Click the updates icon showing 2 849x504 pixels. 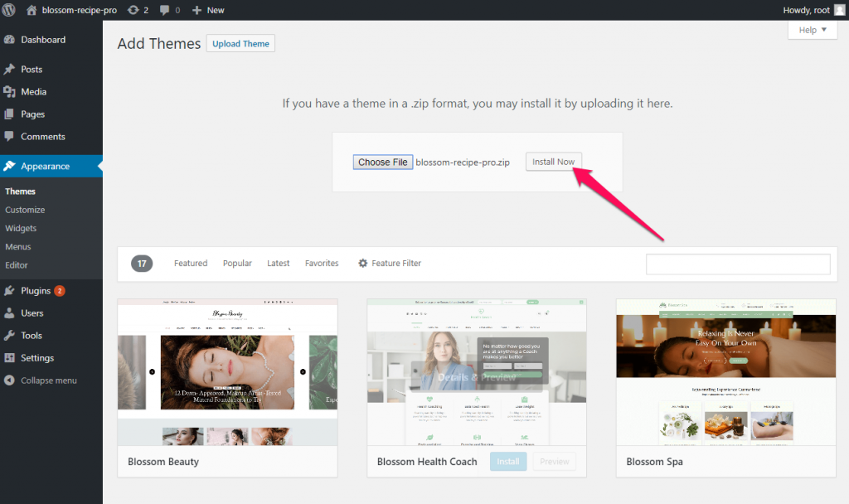pos(133,10)
